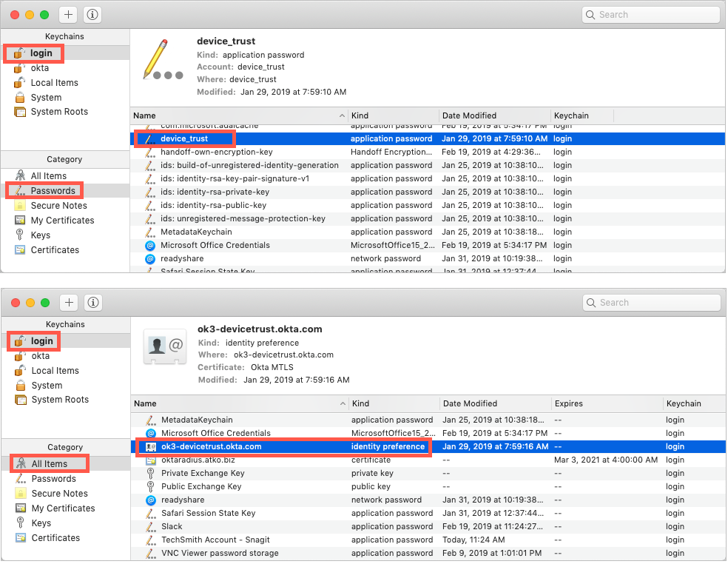Screen dimensions: 728x564
Task: Open Secure Notes category in the bottom window
Action: click(59, 494)
